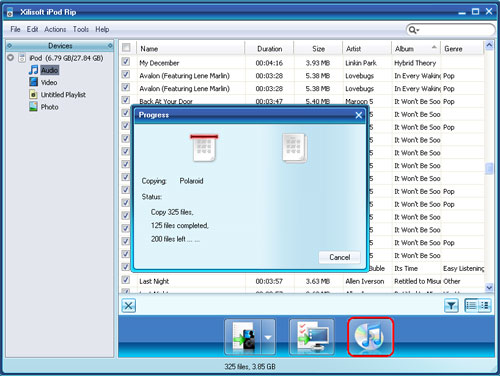Open the Video category icon
Viewport: 500px width, 376px height.
click(x=33, y=82)
